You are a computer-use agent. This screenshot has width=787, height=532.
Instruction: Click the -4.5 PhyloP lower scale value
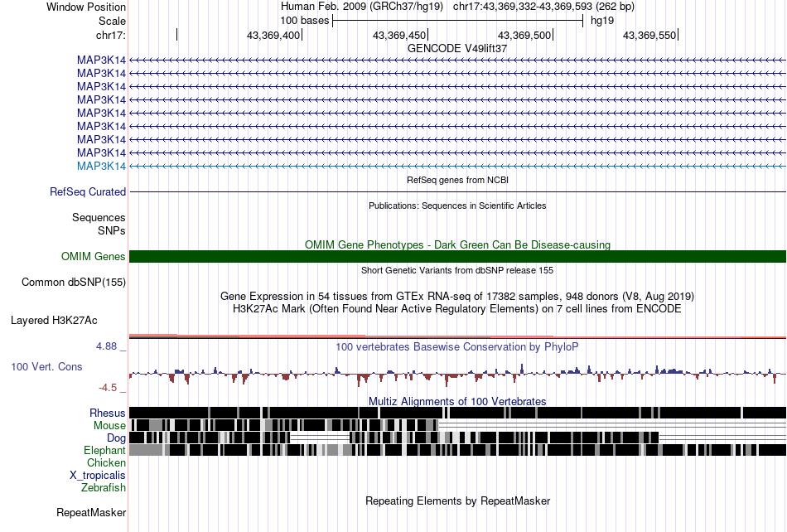108,388
